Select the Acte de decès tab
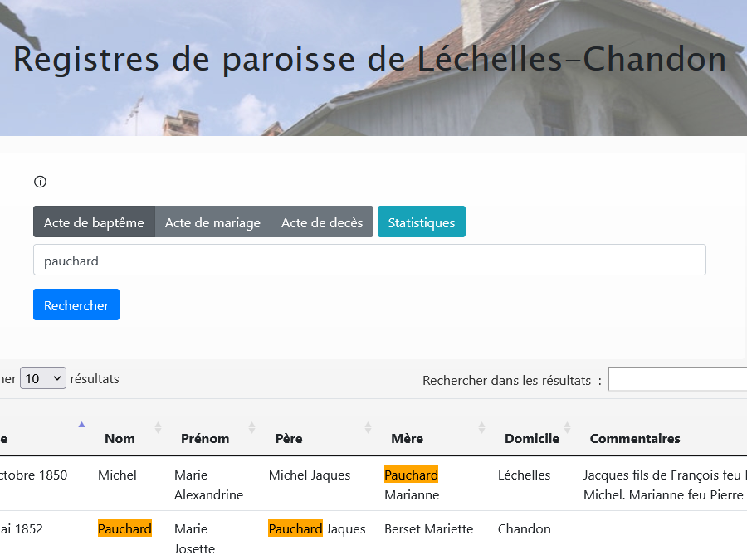This screenshot has width=747, height=560. pos(322,222)
